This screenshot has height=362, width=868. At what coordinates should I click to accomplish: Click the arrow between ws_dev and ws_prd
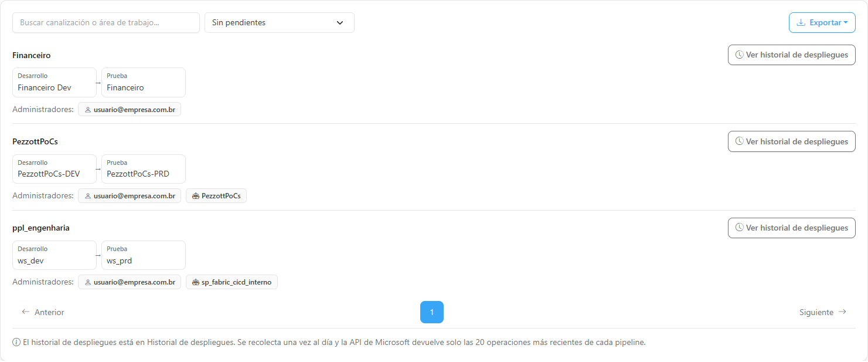pos(99,256)
